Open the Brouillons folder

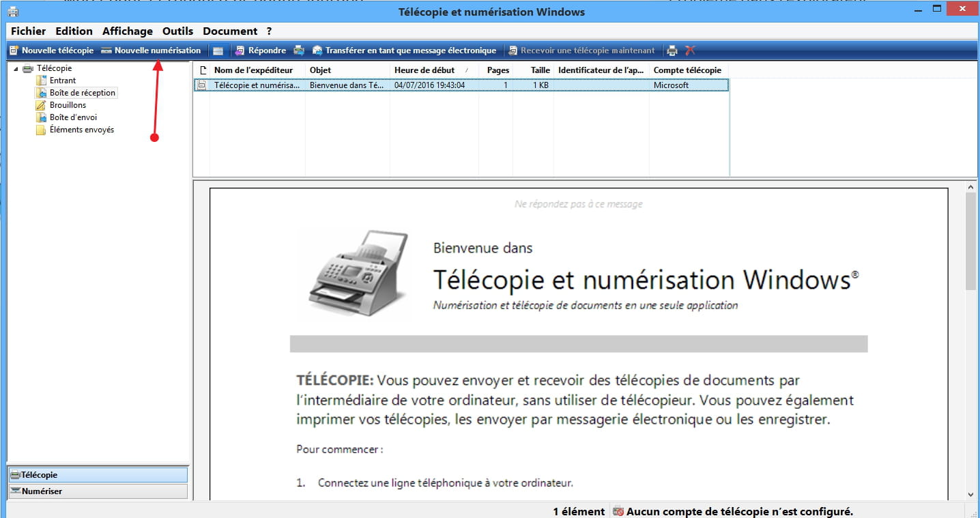[68, 105]
